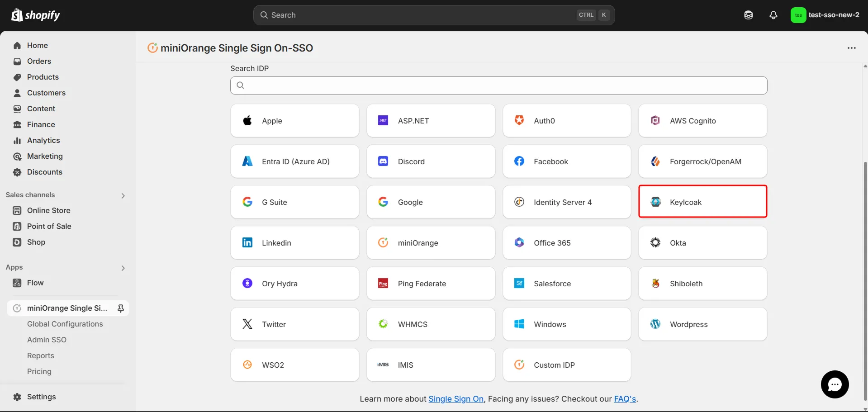Select the Shiboleth provider card
Screen dimensions: 868x412
702,284
